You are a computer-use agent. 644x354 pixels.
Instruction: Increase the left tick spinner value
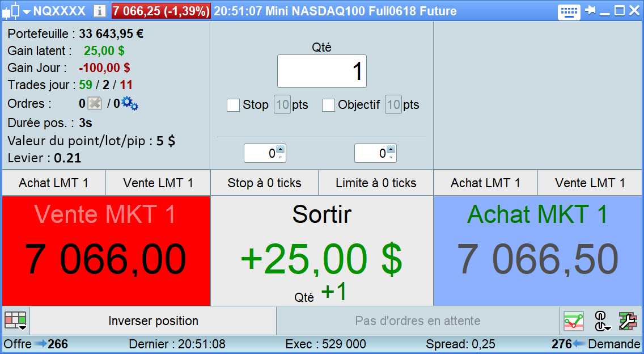(x=280, y=150)
